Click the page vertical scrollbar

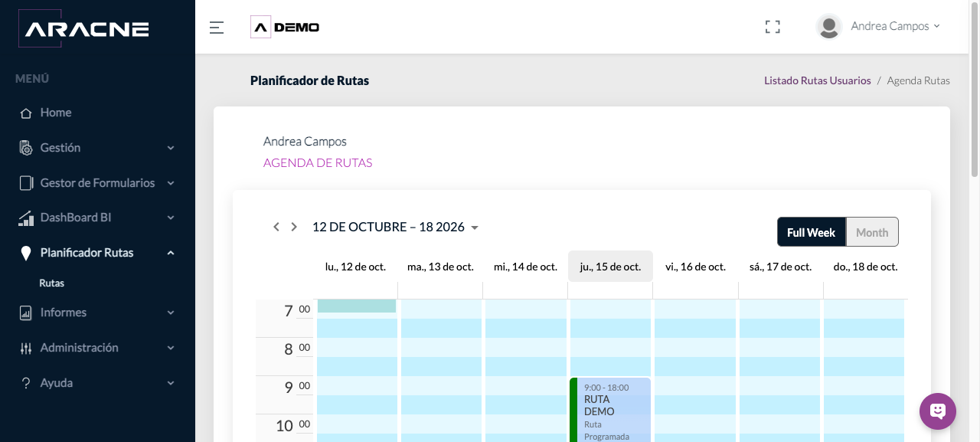975,88
